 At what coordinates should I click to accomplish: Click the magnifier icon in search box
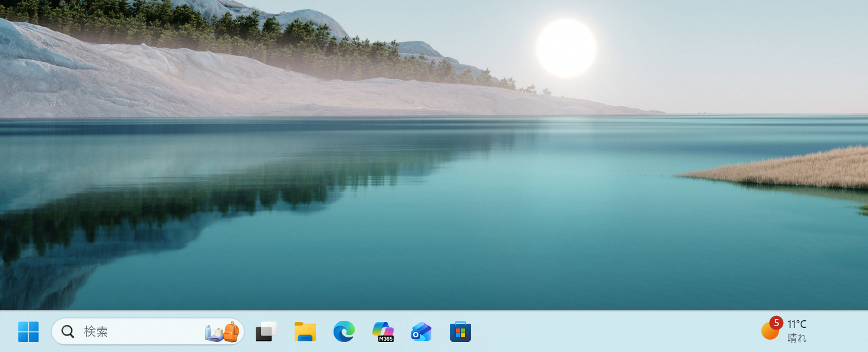pos(68,332)
